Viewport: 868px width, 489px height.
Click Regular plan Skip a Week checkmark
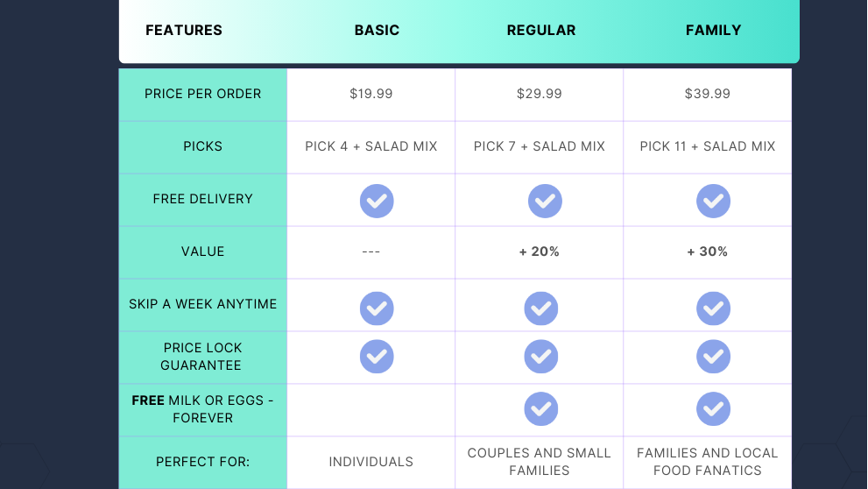click(541, 308)
